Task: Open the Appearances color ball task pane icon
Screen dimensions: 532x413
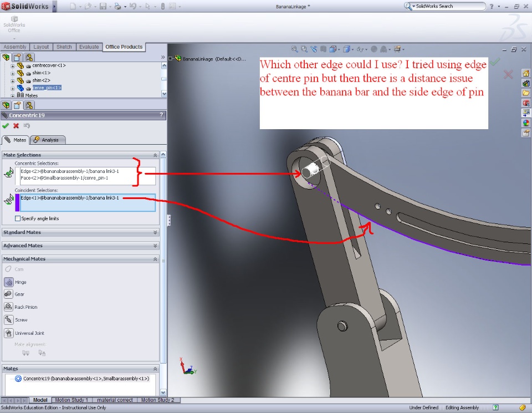Action: click(x=525, y=123)
